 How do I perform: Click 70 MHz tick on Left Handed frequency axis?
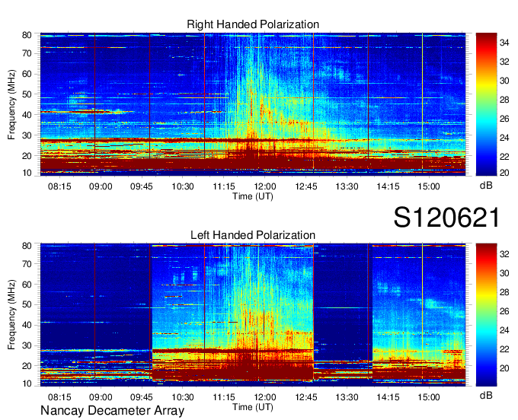point(27,264)
